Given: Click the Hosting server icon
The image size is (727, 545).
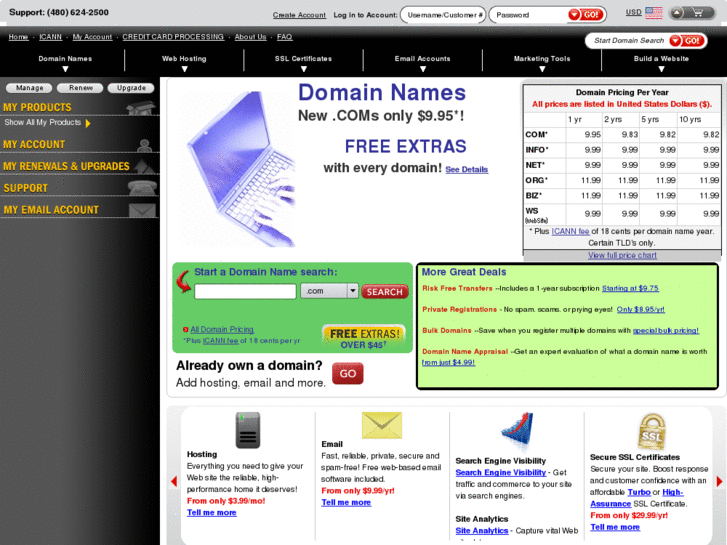Looking at the screenshot, I should pyautogui.click(x=247, y=430).
